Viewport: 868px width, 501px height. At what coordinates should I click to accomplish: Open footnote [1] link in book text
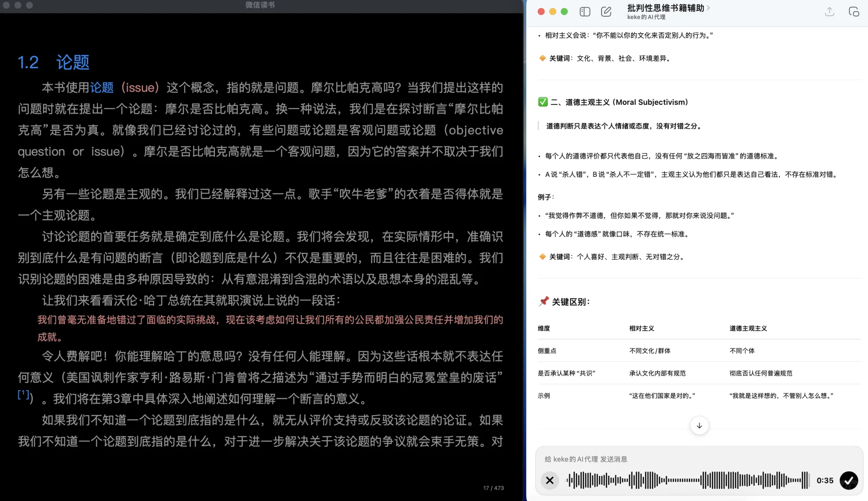coord(24,394)
